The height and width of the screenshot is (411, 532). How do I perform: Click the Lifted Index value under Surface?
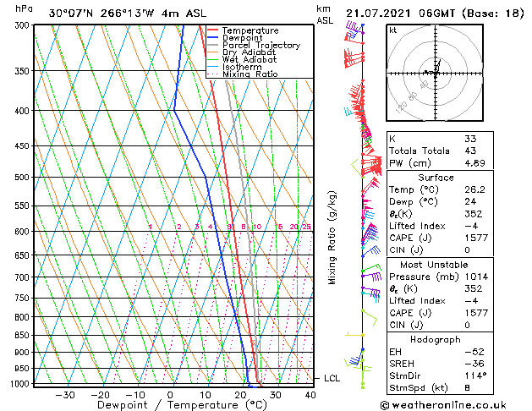(471, 226)
